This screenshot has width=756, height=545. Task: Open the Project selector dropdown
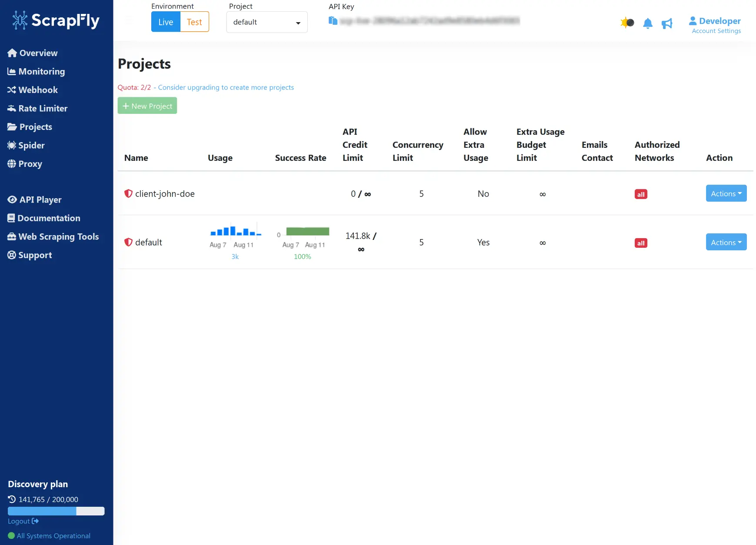tap(266, 22)
